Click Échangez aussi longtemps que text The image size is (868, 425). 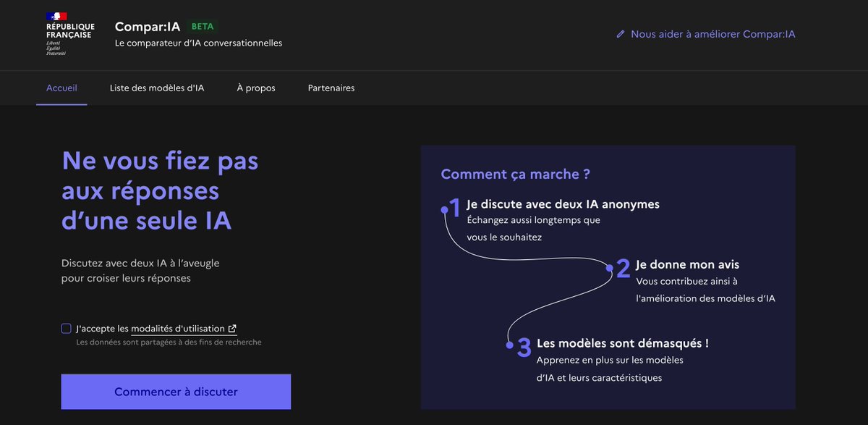(533, 220)
